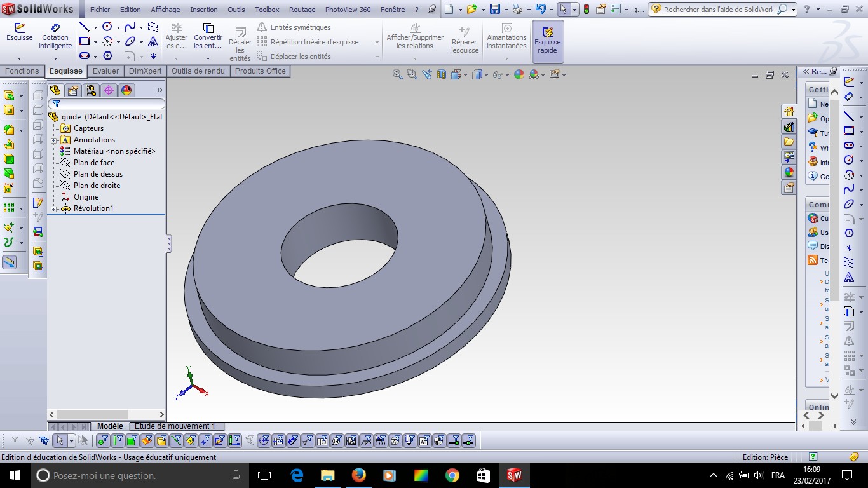Screen dimensions: 868x488
Task: Click the feature tree filter field
Action: 107,104
